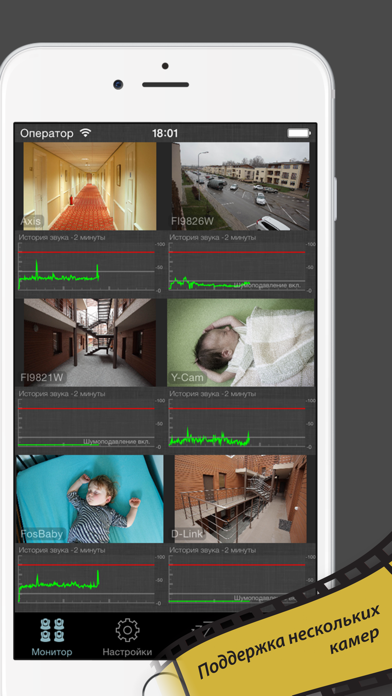Tap 'История звука -2 минуты' under FI9821W
The width and height of the screenshot is (392, 696).
pyautogui.click(x=62, y=393)
